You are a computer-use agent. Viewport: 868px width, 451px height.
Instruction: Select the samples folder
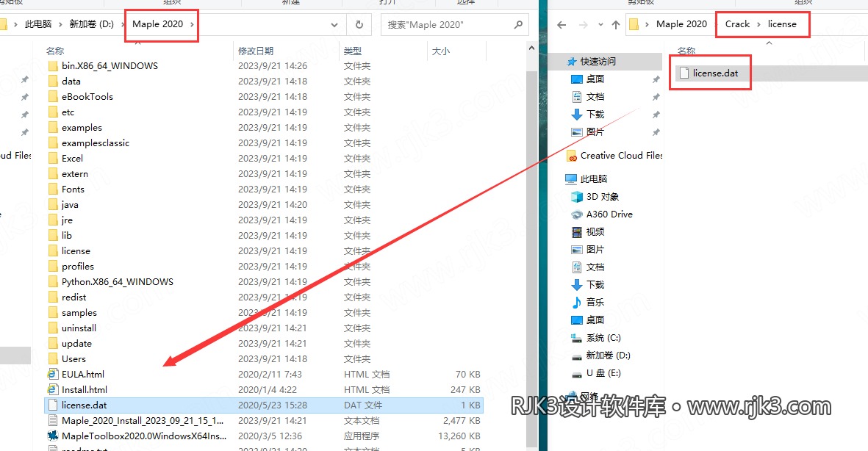pos(79,313)
